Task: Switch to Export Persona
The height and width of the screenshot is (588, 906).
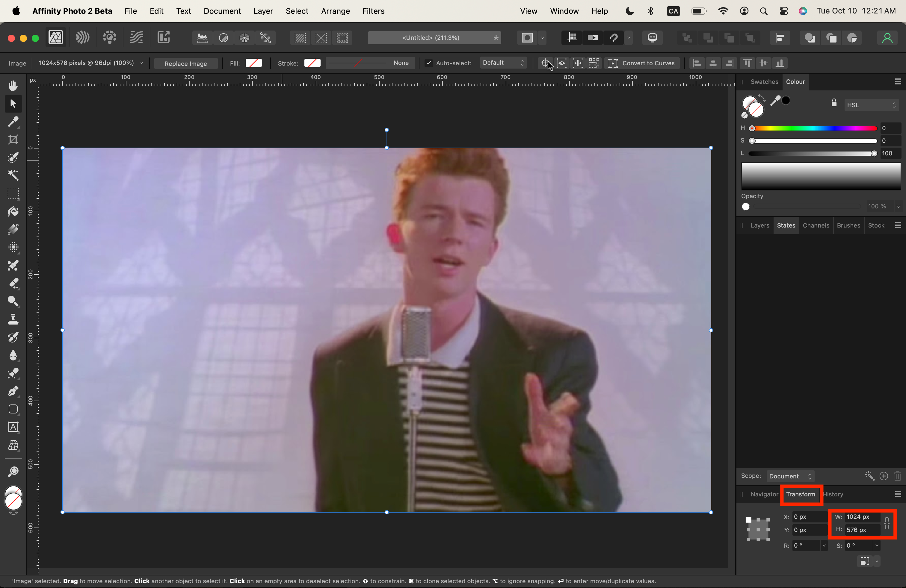Action: pos(164,37)
